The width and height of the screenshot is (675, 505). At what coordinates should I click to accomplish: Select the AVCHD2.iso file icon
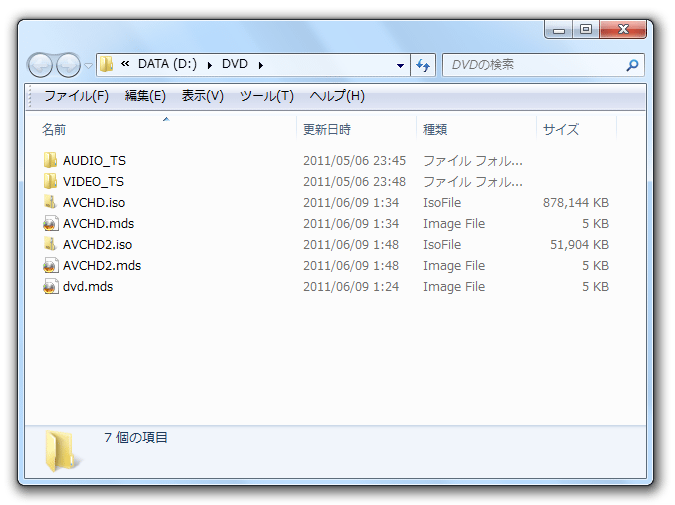50,244
